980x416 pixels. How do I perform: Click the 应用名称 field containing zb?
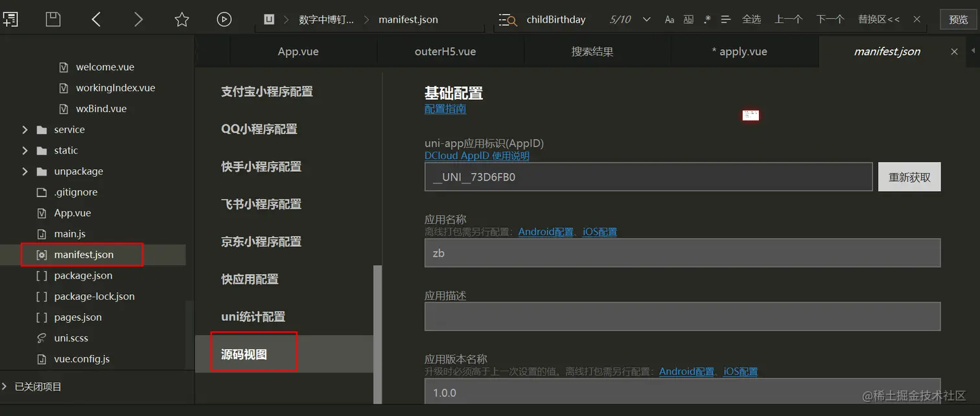coord(682,253)
